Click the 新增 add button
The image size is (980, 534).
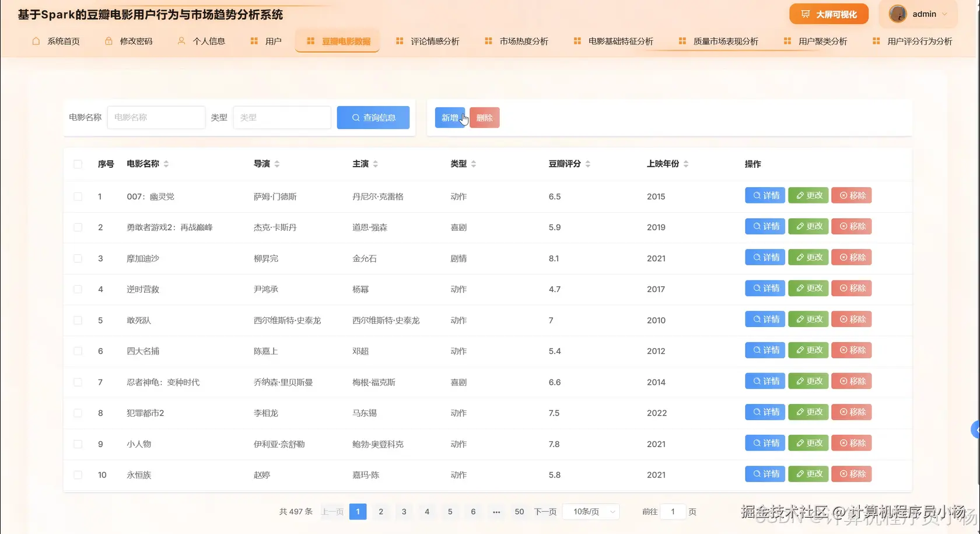[x=450, y=118]
